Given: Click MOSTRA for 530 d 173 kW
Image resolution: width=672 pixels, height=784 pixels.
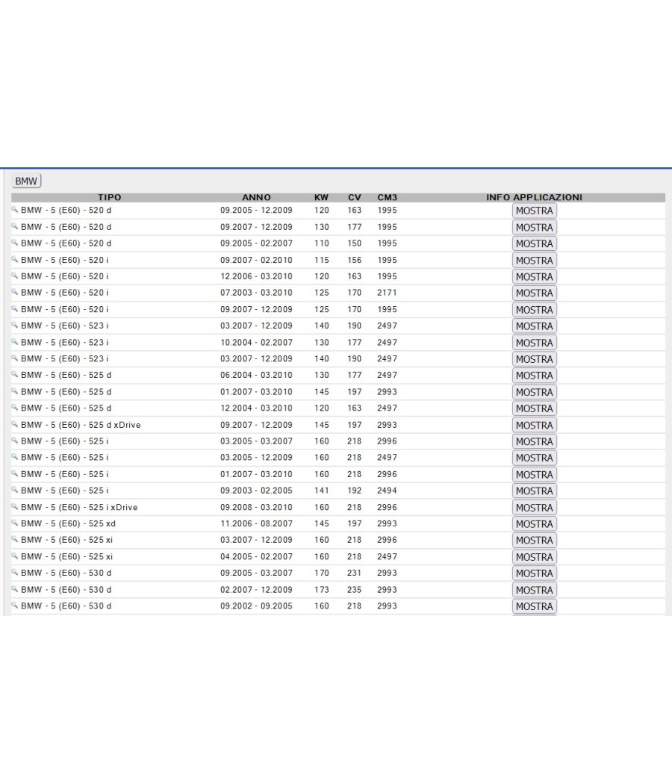Looking at the screenshot, I should pos(534,590).
